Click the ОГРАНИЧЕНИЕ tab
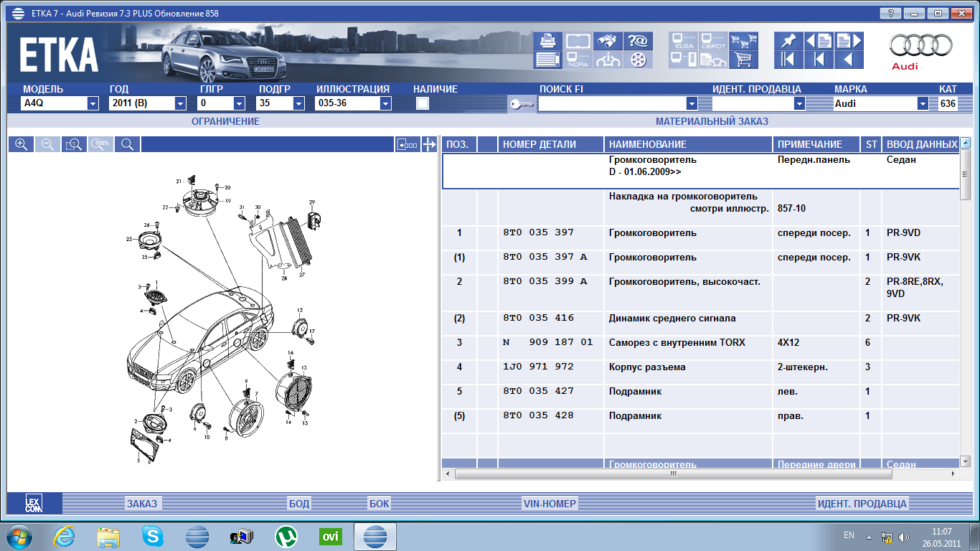980x551 pixels. pos(225,121)
